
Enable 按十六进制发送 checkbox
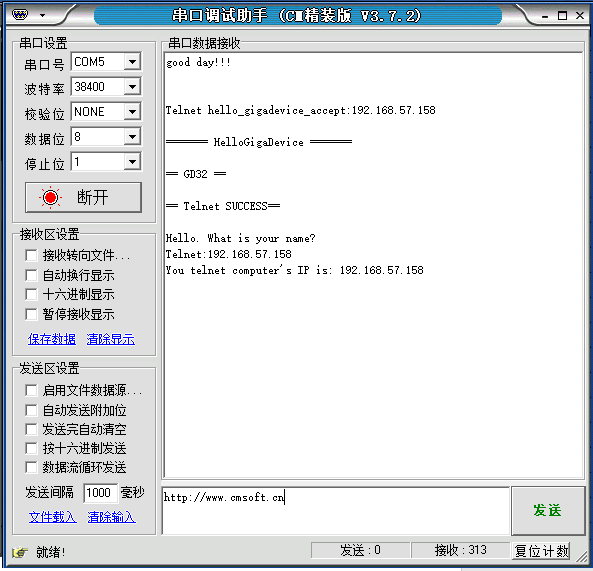tap(31, 448)
